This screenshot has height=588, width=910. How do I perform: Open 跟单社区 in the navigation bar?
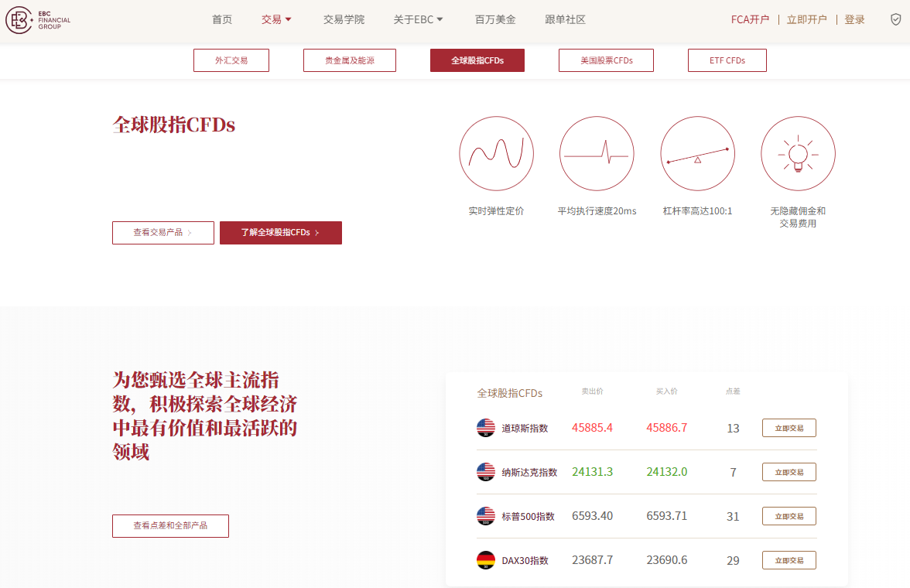pyautogui.click(x=565, y=20)
